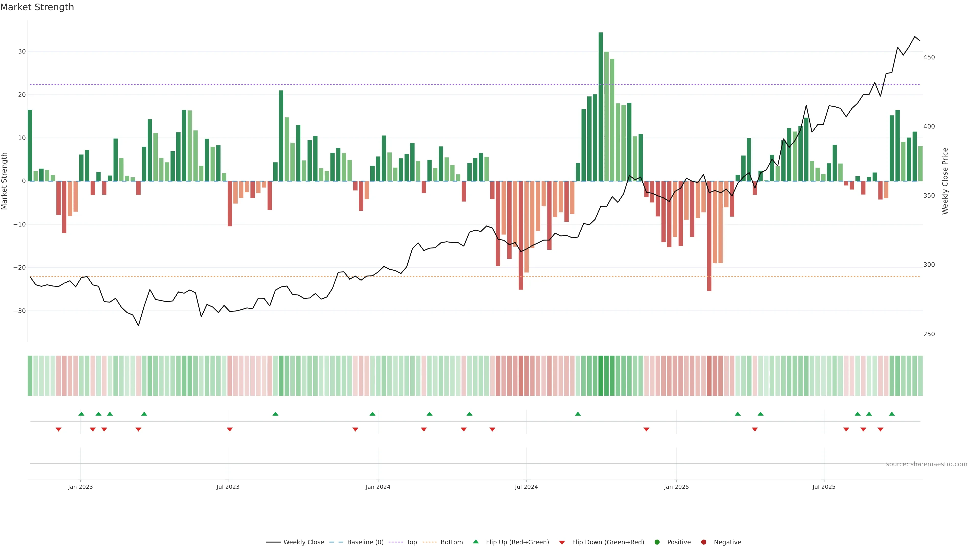This screenshot has height=551, width=980.
Task: Click the Flip Down red triangle legend icon
Action: (562, 543)
